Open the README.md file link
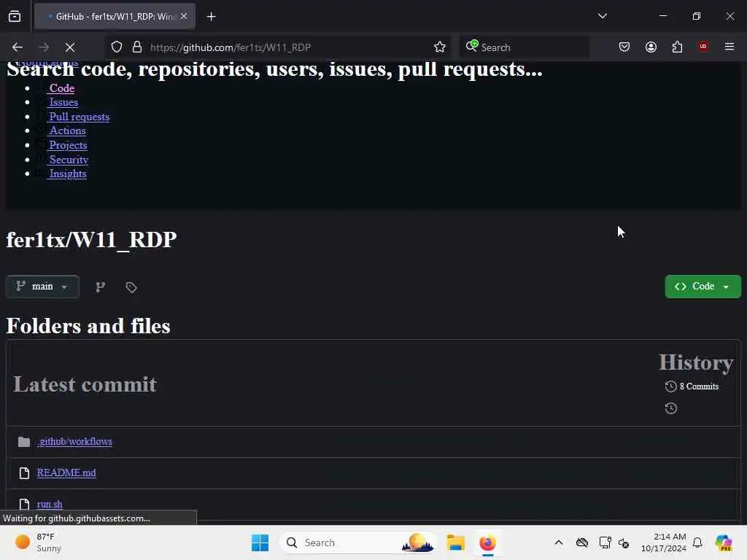The image size is (747, 560). click(x=66, y=472)
